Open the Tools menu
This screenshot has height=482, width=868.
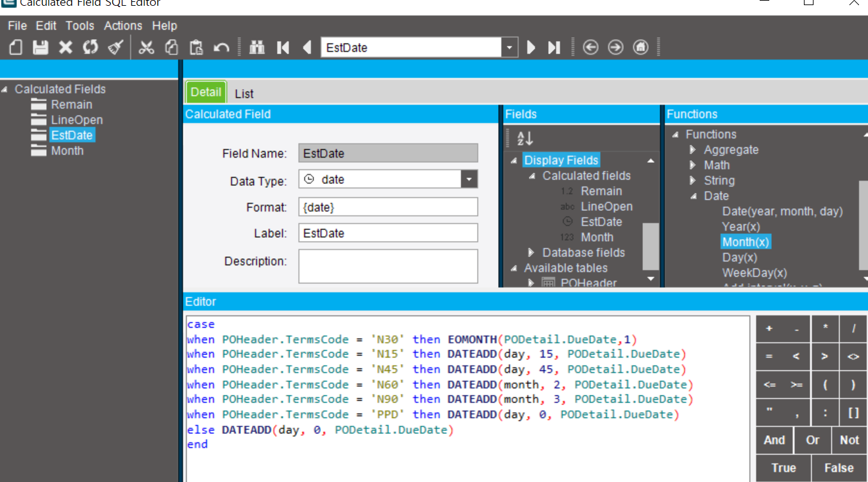(79, 26)
